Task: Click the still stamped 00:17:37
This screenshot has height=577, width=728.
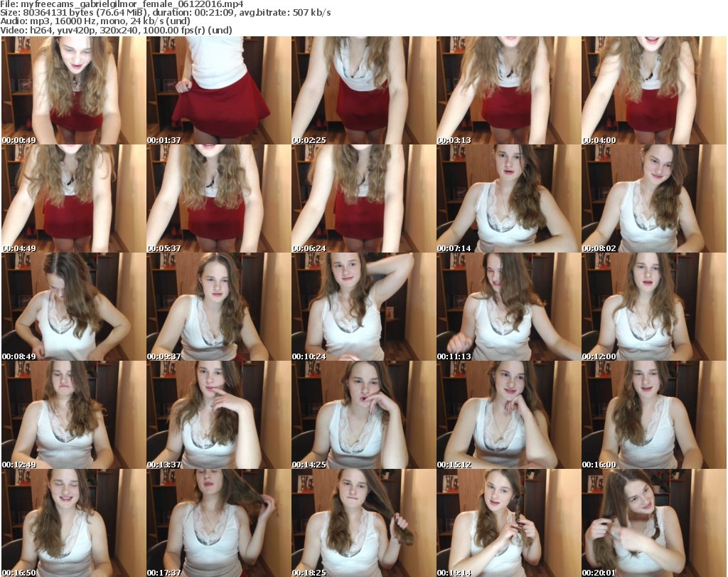Action: coord(219,523)
